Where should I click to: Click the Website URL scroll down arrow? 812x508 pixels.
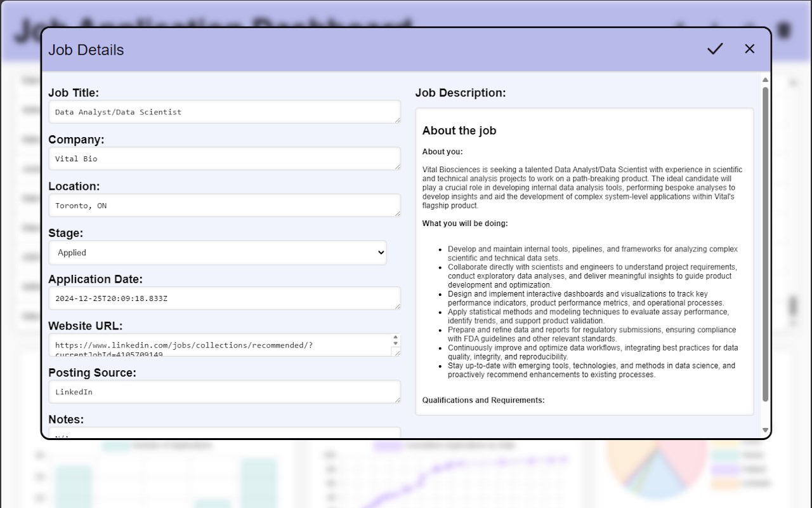tap(396, 344)
